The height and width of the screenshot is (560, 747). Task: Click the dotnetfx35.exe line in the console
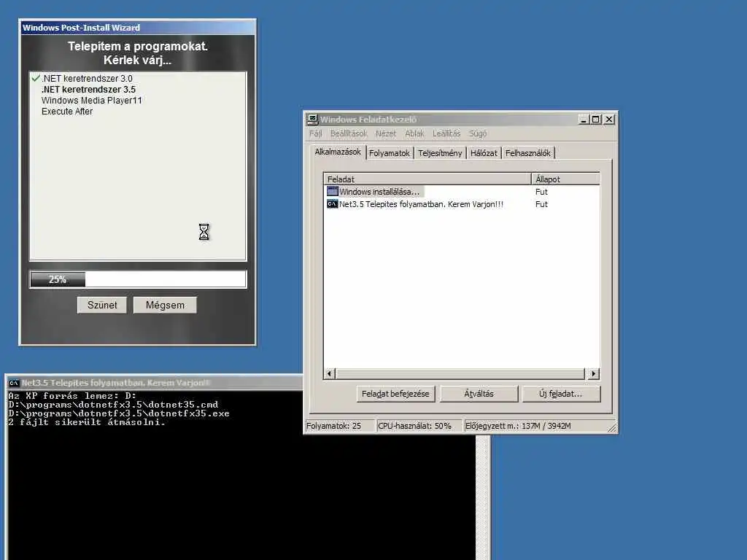[119, 413]
